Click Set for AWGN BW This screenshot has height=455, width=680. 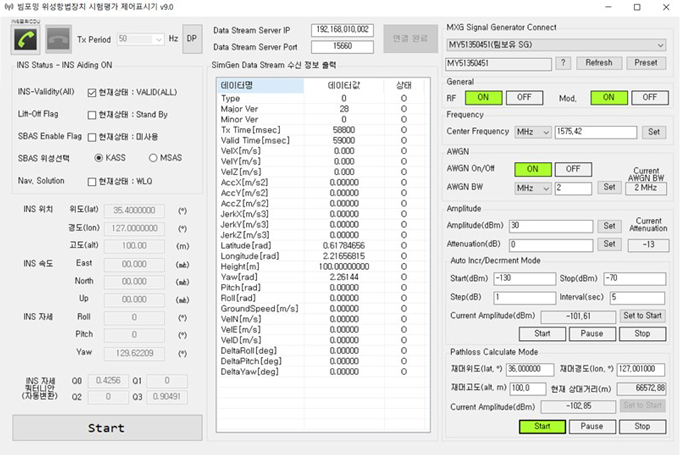point(609,187)
